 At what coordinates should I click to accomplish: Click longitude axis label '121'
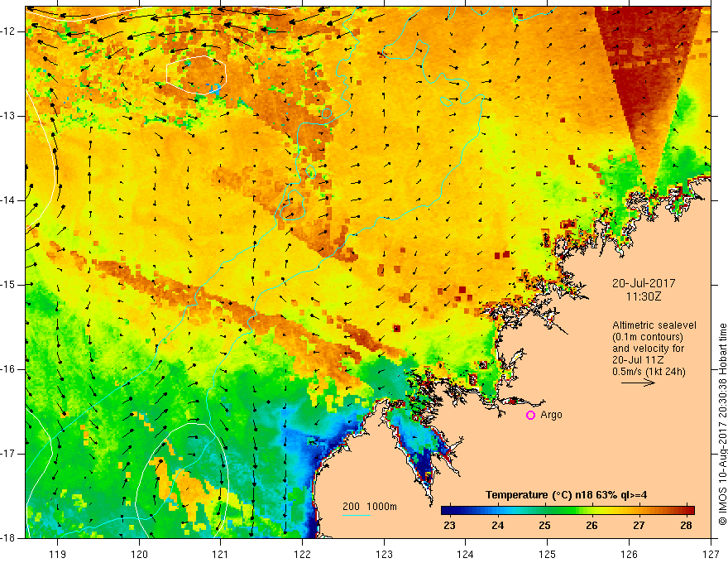[x=220, y=554]
